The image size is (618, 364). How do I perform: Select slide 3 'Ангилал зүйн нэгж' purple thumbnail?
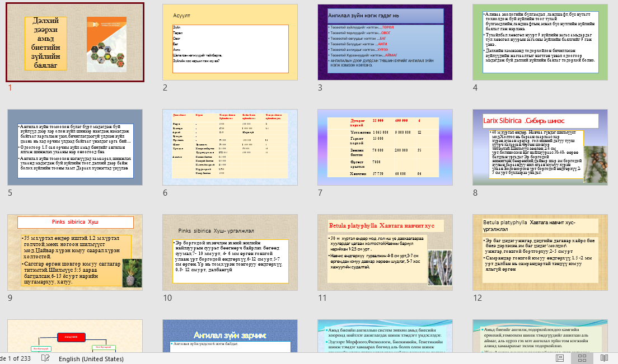coord(385,42)
